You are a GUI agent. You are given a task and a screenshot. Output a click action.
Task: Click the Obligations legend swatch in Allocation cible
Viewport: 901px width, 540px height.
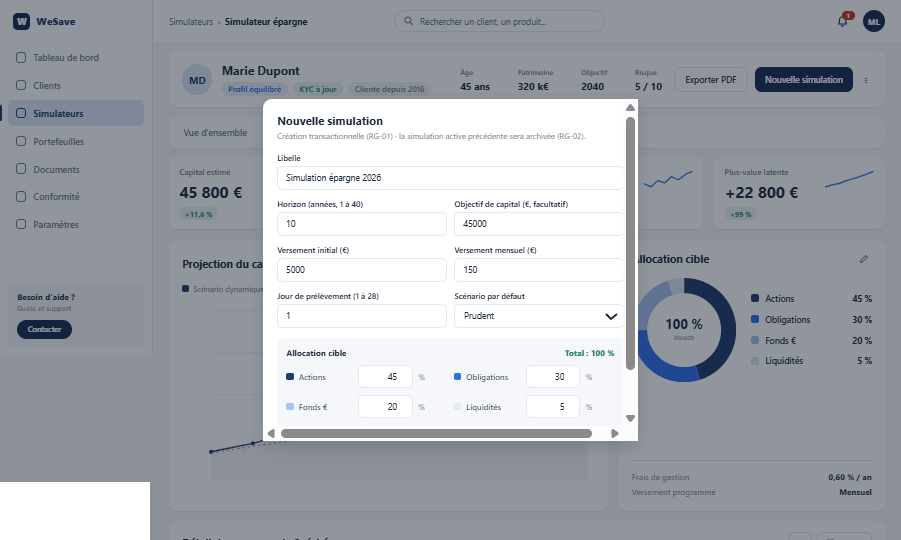[x=755, y=319]
